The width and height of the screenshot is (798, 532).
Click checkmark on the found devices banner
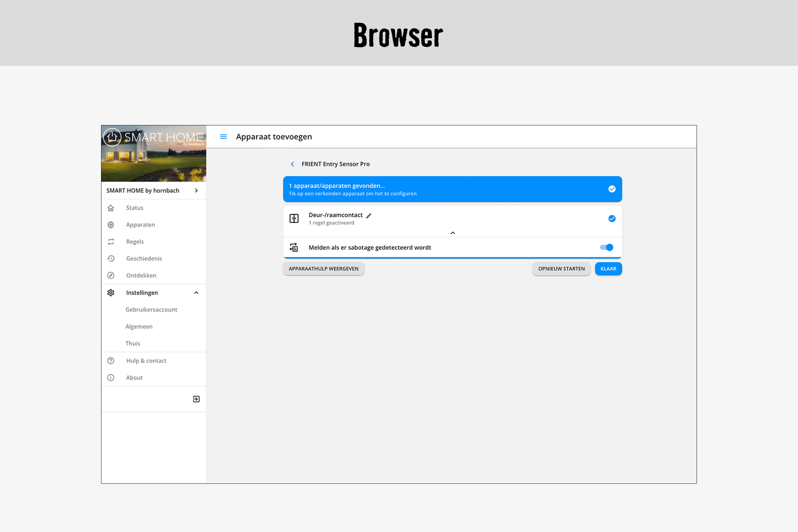[x=612, y=189]
